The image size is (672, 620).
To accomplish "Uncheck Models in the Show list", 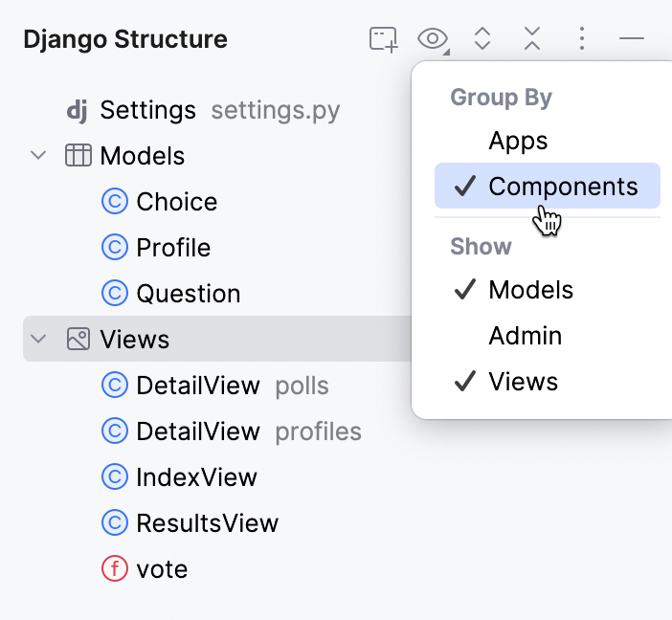I will pos(530,290).
